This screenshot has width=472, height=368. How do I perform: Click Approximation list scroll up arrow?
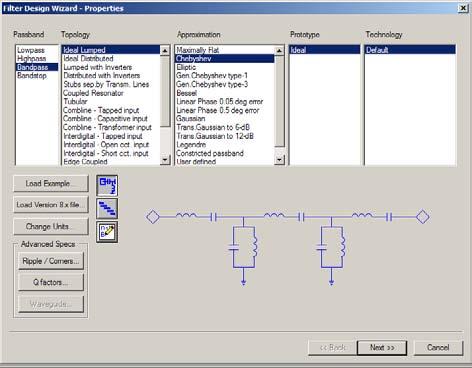279,50
